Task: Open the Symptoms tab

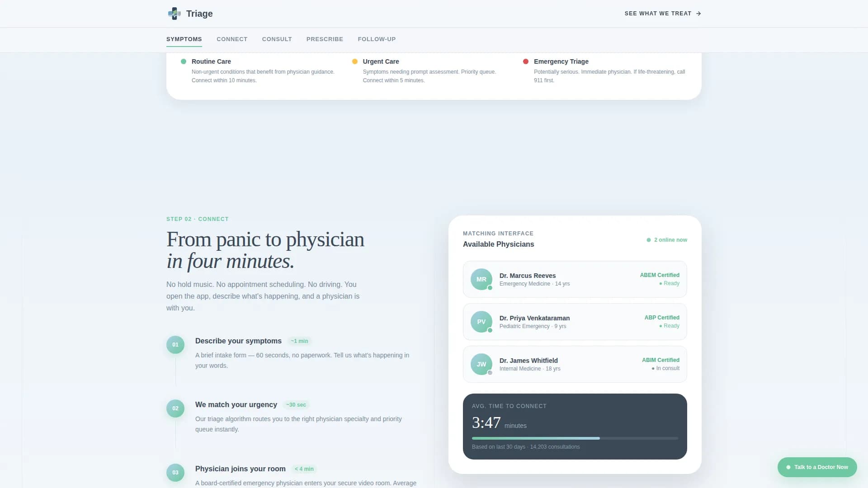Action: tap(184, 39)
